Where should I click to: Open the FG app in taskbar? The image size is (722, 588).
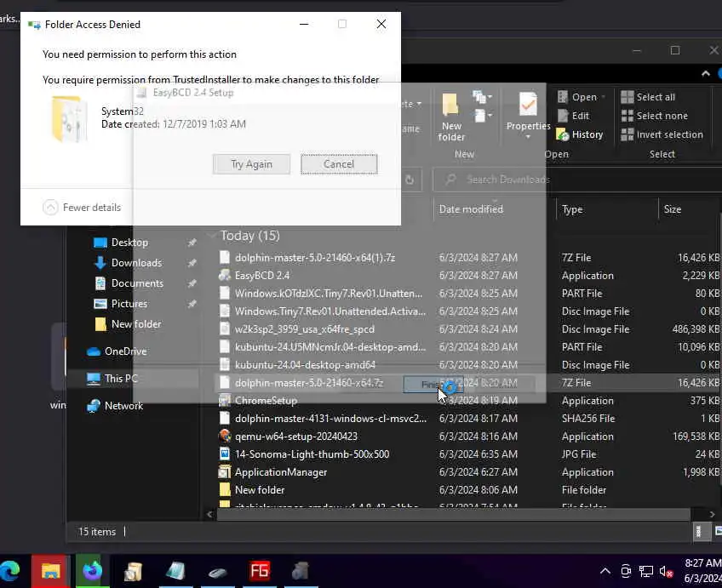point(260,571)
